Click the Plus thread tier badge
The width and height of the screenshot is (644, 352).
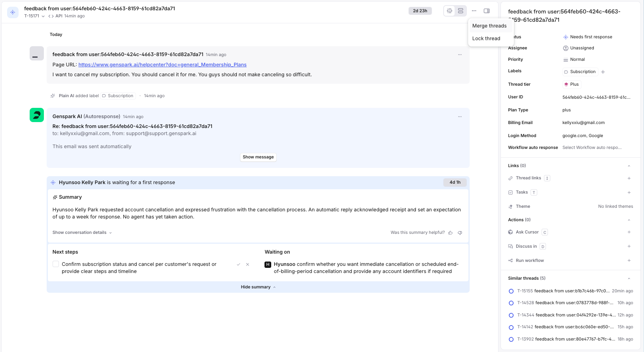click(572, 84)
